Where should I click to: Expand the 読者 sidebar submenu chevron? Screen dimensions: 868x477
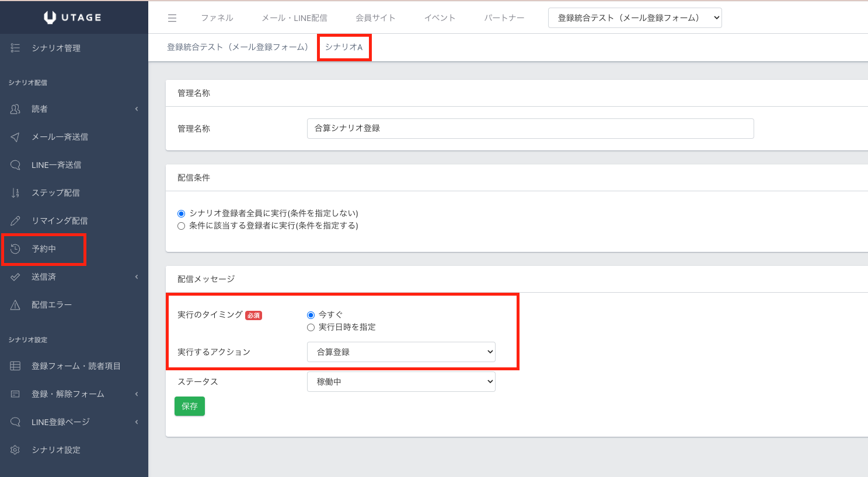point(137,109)
